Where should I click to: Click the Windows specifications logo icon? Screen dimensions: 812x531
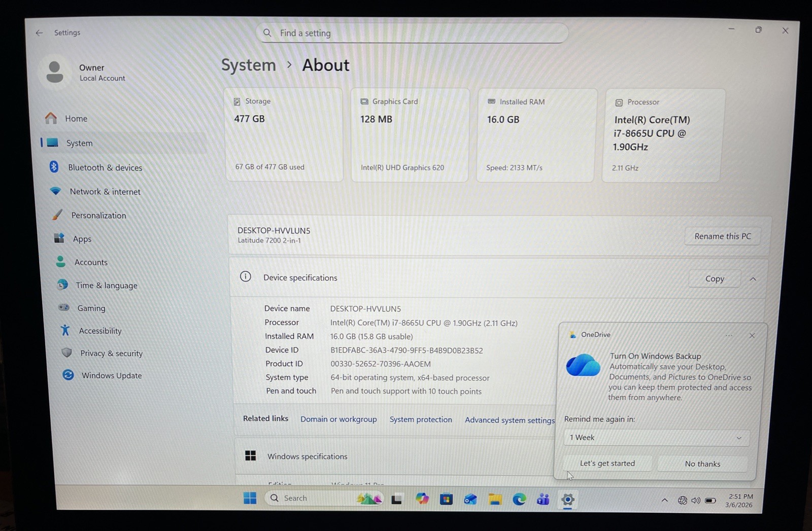click(x=251, y=455)
